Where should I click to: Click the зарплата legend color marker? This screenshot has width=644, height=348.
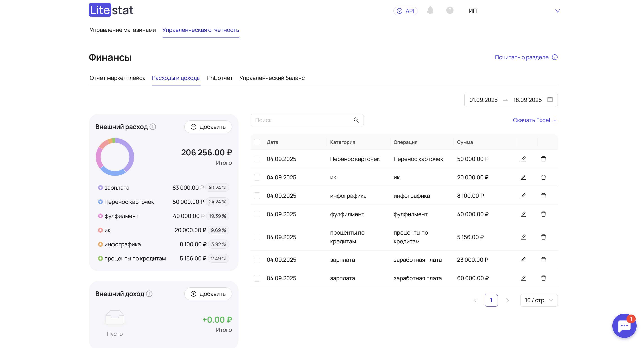coord(100,188)
